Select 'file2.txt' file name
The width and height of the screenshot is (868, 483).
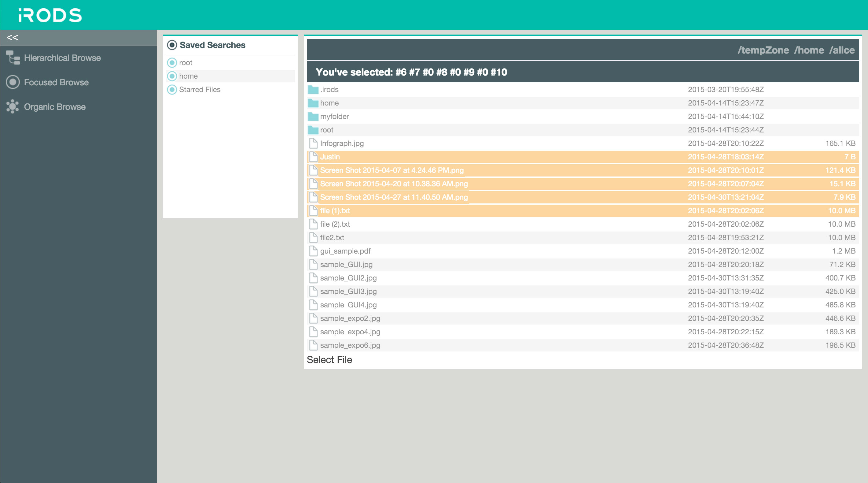pyautogui.click(x=332, y=238)
